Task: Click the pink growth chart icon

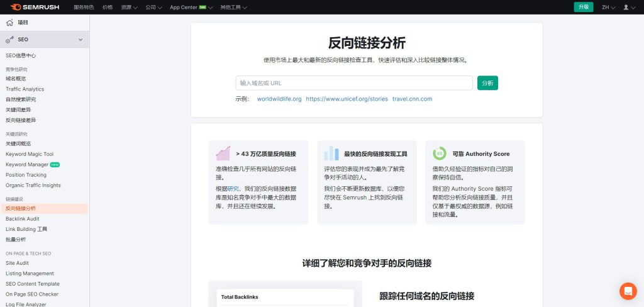Action: (223, 153)
